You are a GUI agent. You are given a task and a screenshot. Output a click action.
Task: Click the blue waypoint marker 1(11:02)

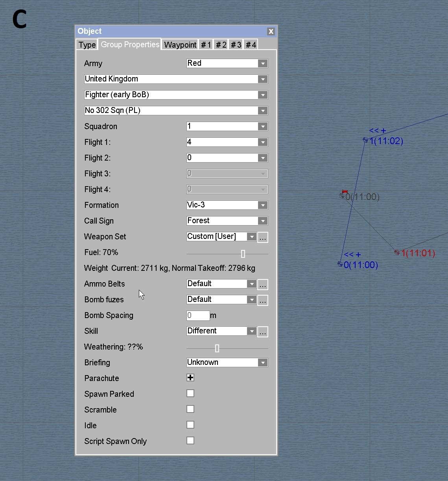click(x=365, y=140)
